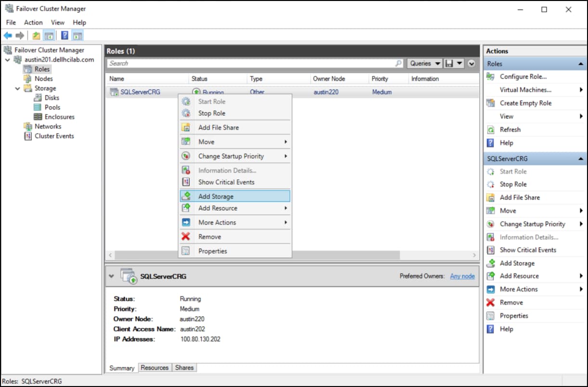Click the Disks icon under Storage
This screenshot has width=588, height=387.
(x=38, y=97)
